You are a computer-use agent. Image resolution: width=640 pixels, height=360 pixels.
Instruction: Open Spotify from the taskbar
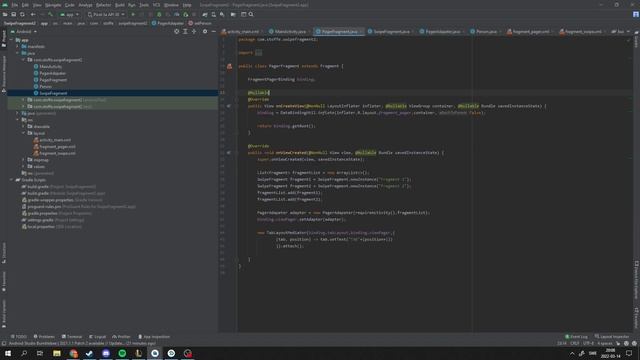tap(122, 353)
